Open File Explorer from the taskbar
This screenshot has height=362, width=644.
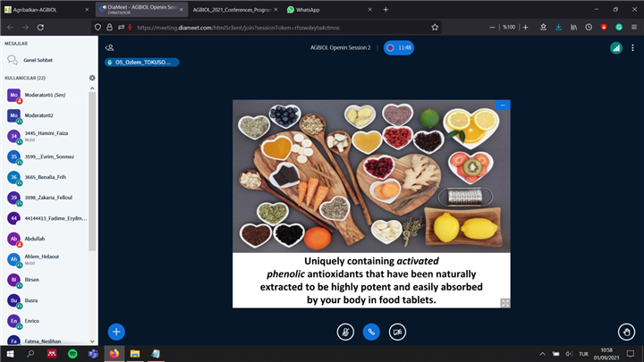pos(135,354)
